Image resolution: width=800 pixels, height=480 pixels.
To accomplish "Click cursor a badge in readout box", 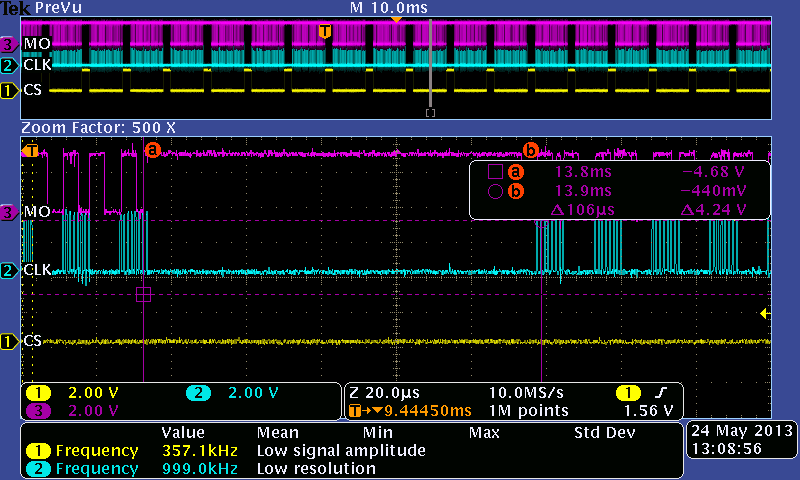I will click(x=516, y=172).
